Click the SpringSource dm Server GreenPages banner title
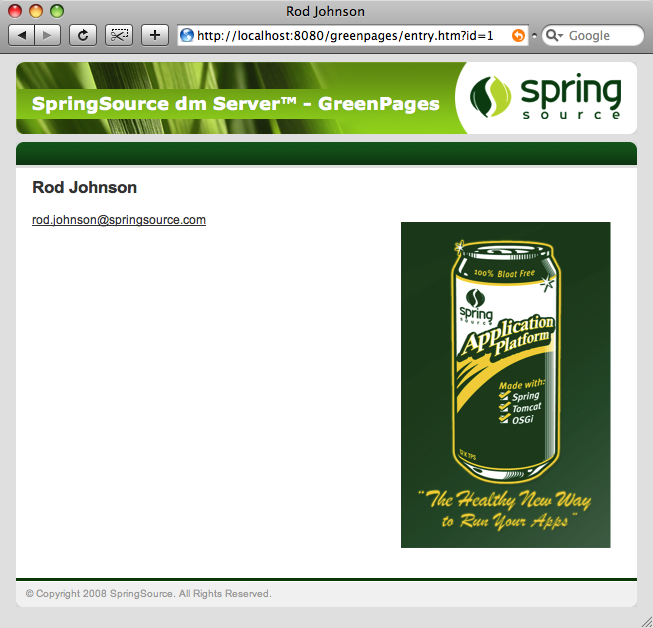 click(x=235, y=103)
